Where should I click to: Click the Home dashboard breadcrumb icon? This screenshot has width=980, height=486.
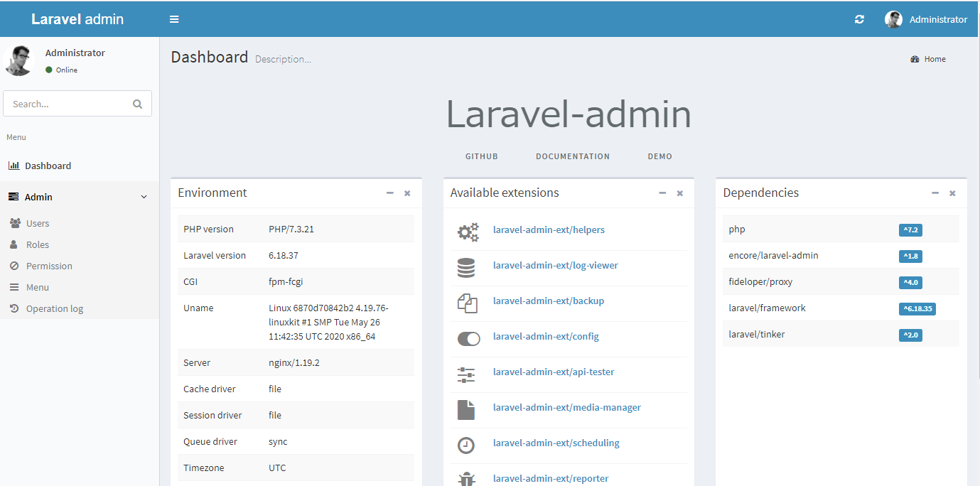915,59
